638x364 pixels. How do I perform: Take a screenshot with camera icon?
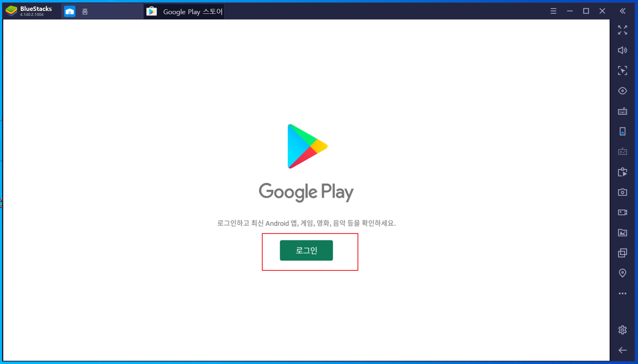[x=623, y=192]
